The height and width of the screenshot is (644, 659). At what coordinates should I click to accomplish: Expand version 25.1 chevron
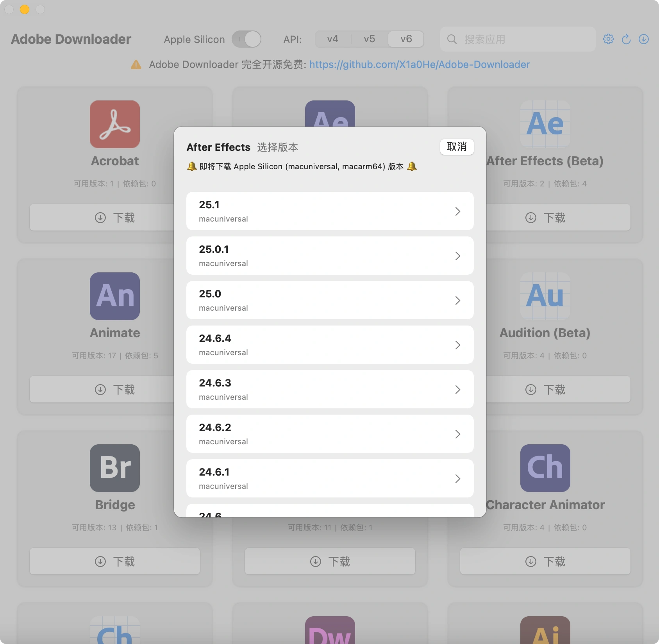(458, 211)
